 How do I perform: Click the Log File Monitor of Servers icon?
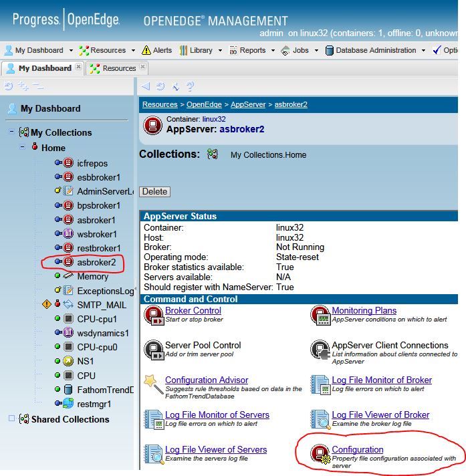pyautogui.click(x=154, y=419)
